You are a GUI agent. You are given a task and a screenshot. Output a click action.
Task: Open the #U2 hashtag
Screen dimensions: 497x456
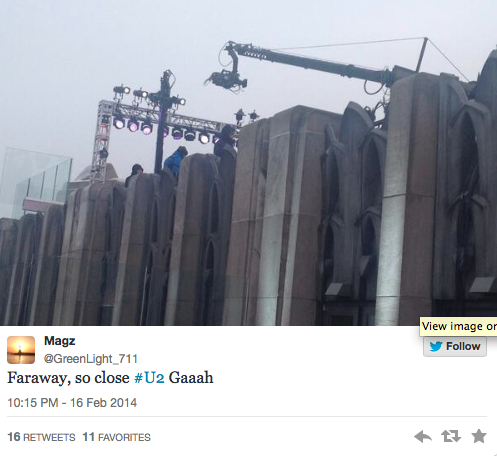click(x=149, y=378)
